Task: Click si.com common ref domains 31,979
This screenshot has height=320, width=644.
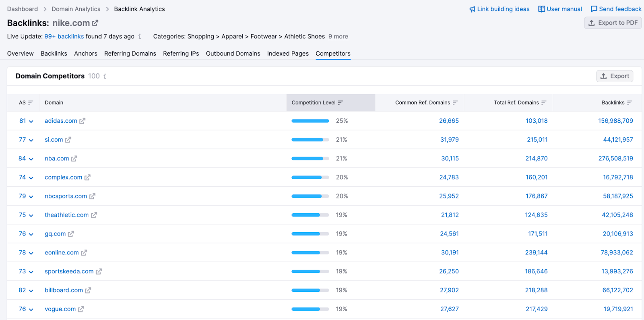Action: pos(450,140)
